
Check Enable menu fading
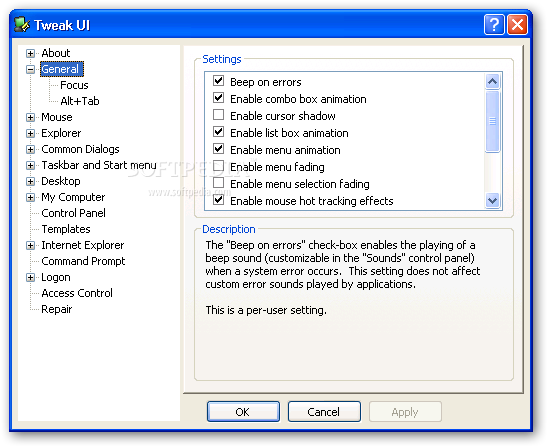tap(218, 166)
